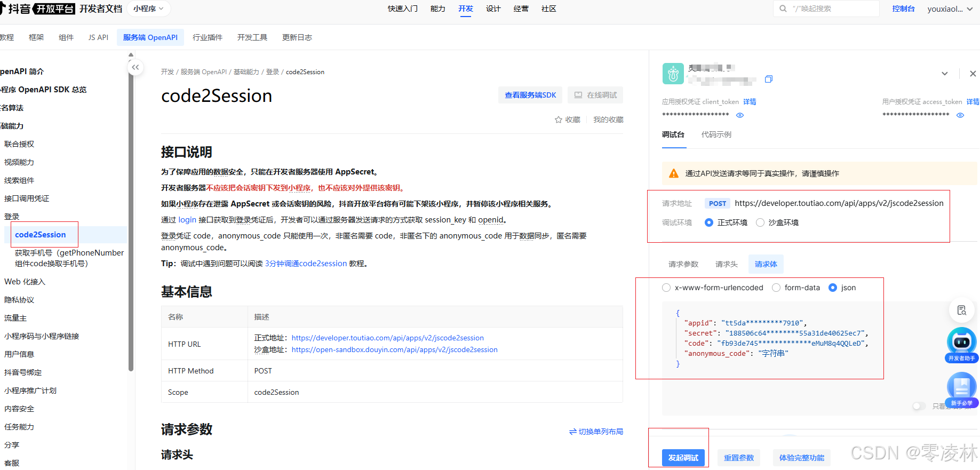980x470 pixels.
Task: Open 控制台 link
Action: point(904,9)
